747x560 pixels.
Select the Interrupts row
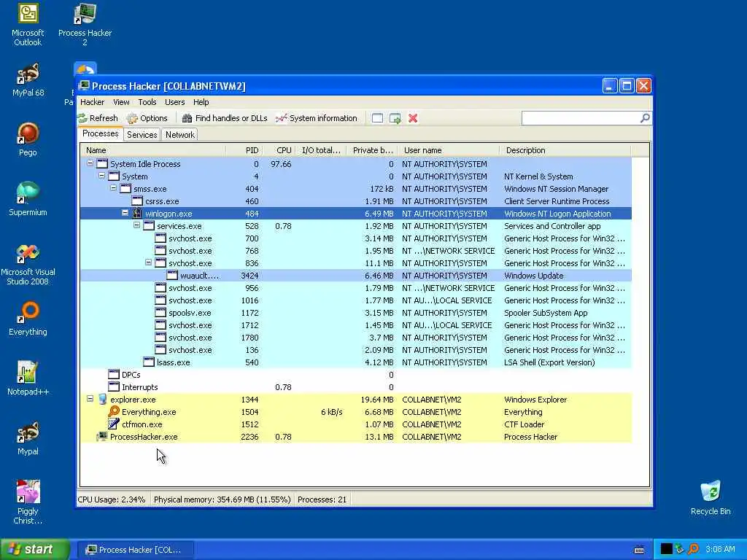pyautogui.click(x=356, y=387)
